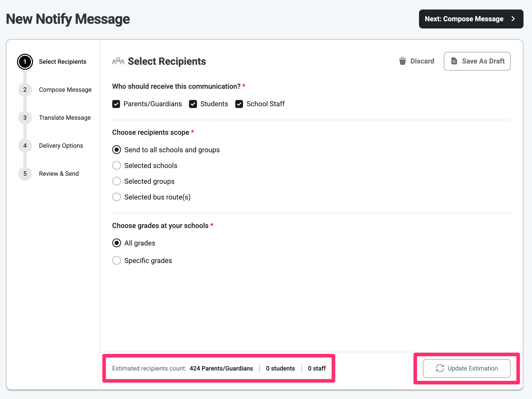Click Choose grades at your schools label
Viewport: 532px width, 399px height.
point(160,226)
